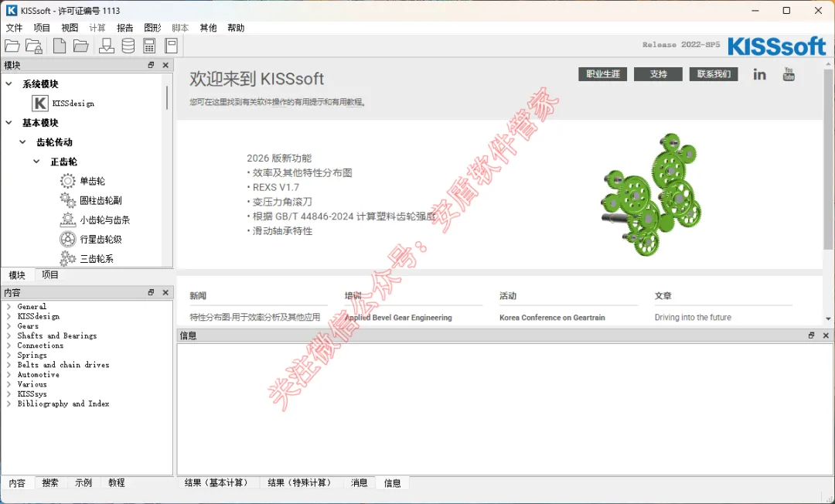The width and height of the screenshot is (835, 504).
Task: Collapse the 齿轮传动 tree node
Action: tap(22, 141)
